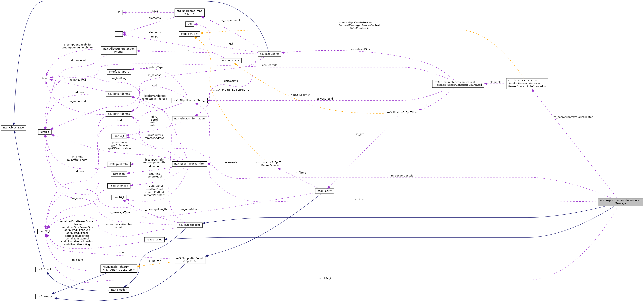This screenshot has height=302, width=644.
Task: Click the m_messageType edge label
Action: (x=119, y=213)
